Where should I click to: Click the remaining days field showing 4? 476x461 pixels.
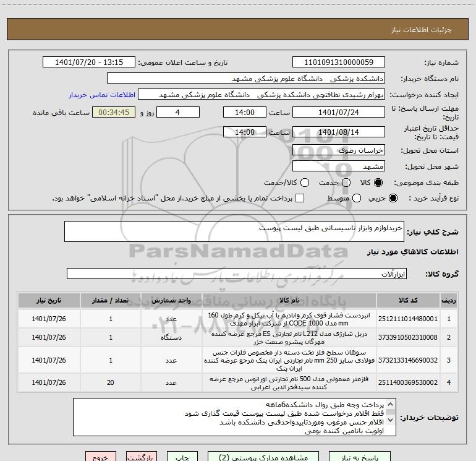click(178, 112)
